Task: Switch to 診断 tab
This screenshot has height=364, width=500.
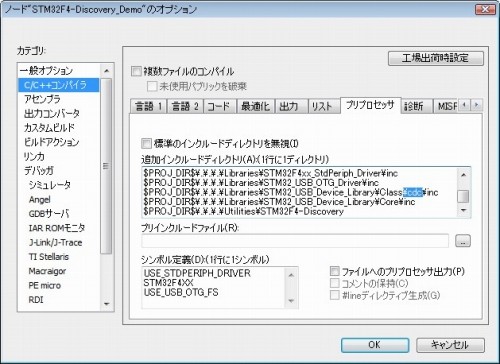Action: pos(416,107)
